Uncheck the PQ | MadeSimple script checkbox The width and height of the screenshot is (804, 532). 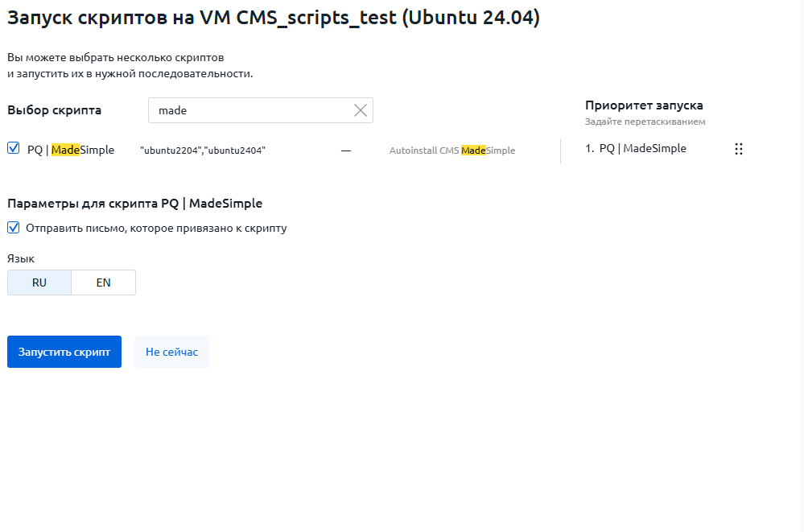tap(14, 148)
